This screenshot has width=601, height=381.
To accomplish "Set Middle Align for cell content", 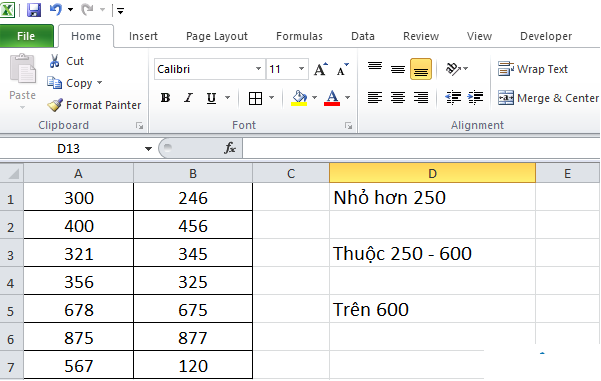I will pyautogui.click(x=398, y=69).
